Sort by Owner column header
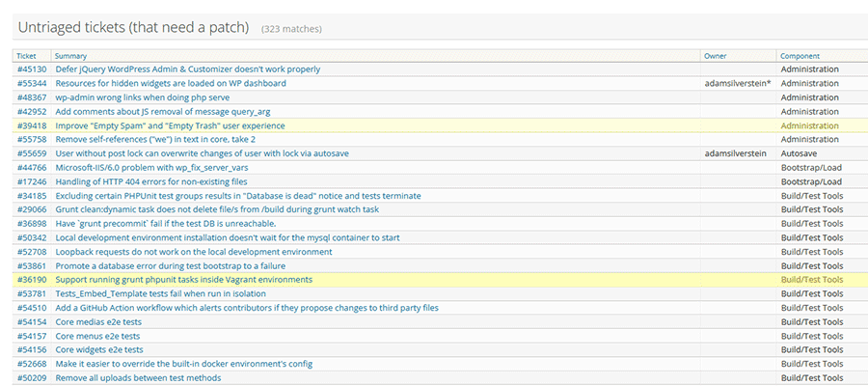 [716, 56]
